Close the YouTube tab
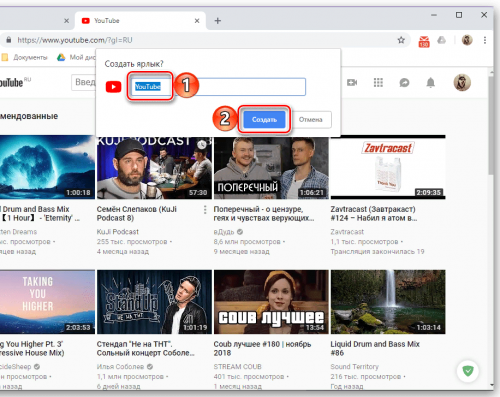This screenshot has height=397, width=500. pos(197,21)
